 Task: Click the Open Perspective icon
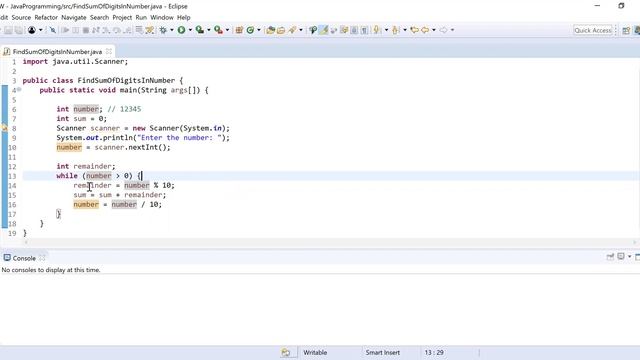click(x=626, y=30)
